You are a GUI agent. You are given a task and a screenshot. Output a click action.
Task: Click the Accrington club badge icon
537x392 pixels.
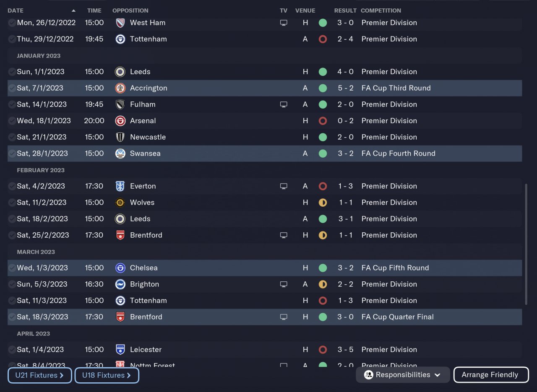120,88
